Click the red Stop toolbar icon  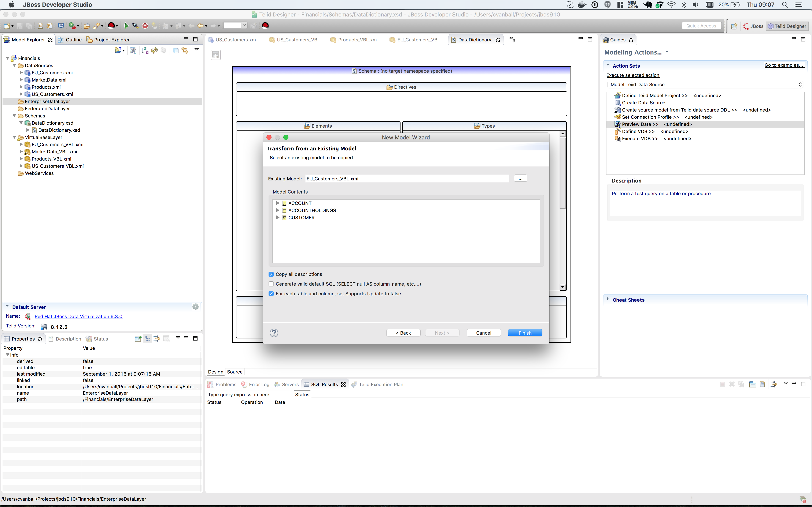click(x=145, y=26)
